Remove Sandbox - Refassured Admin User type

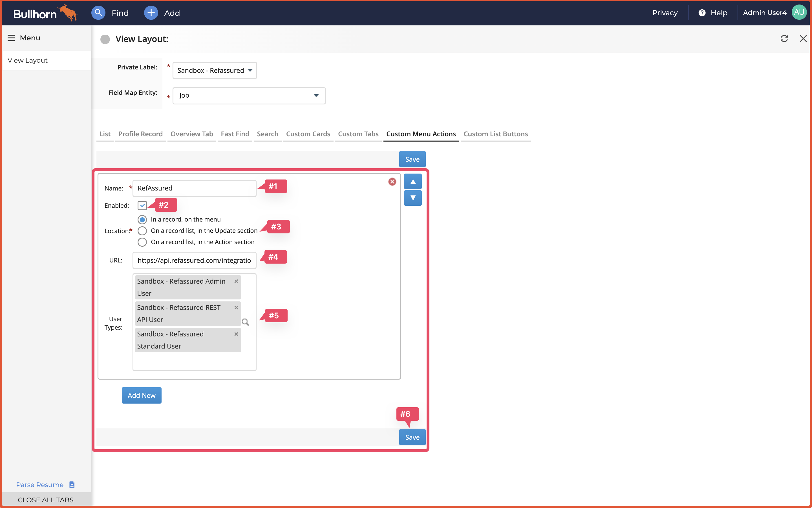pos(236,281)
